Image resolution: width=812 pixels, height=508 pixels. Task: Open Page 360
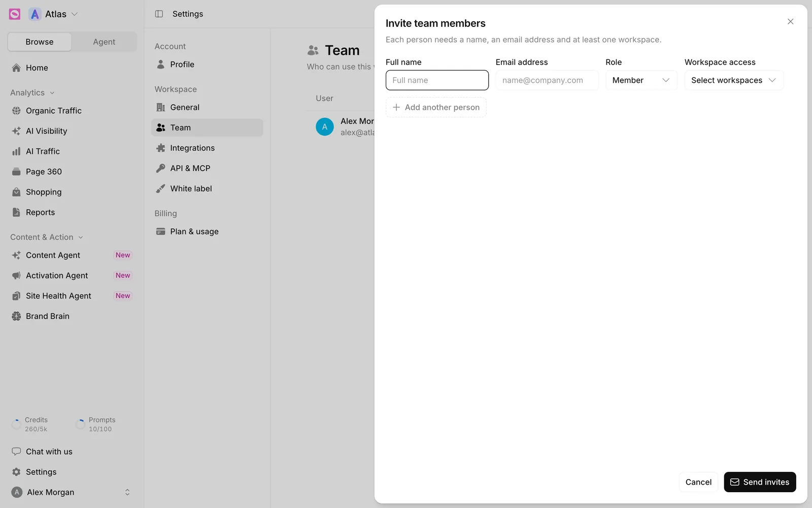(x=72, y=172)
